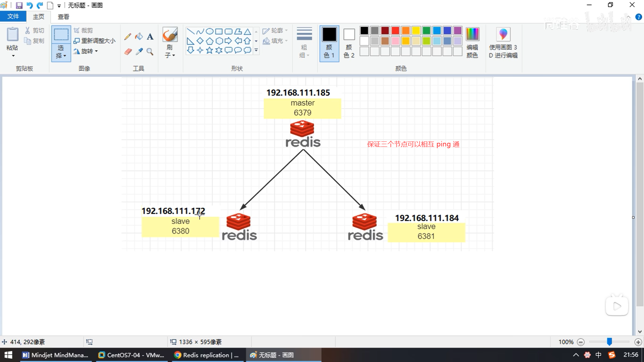This screenshot has height=362, width=644.
Task: Select the Pencil tool
Action: (x=127, y=37)
